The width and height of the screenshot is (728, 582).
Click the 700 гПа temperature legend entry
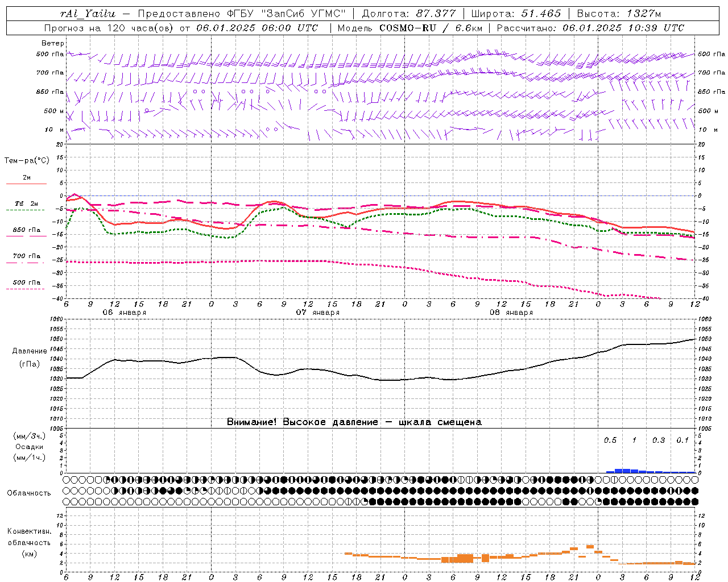26,256
